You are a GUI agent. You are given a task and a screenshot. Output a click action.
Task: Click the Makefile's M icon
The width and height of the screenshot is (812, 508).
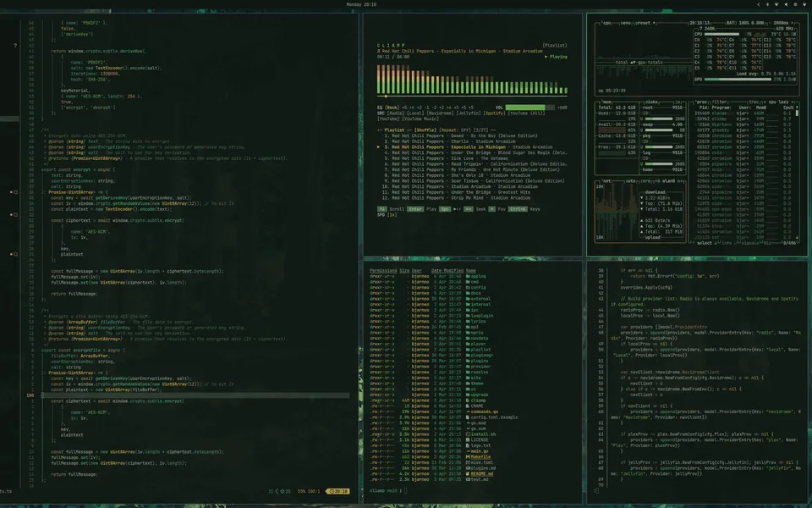click(x=468, y=457)
